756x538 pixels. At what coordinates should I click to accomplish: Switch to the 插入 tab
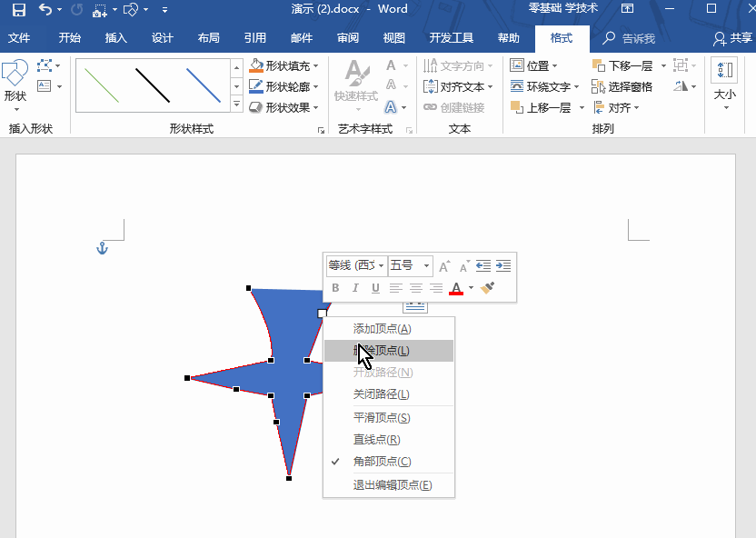tap(115, 38)
